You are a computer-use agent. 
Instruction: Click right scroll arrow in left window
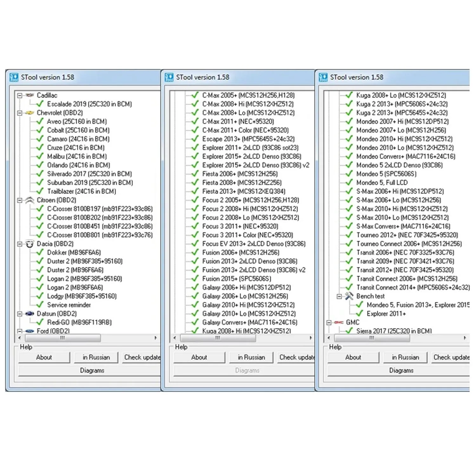[155, 338]
